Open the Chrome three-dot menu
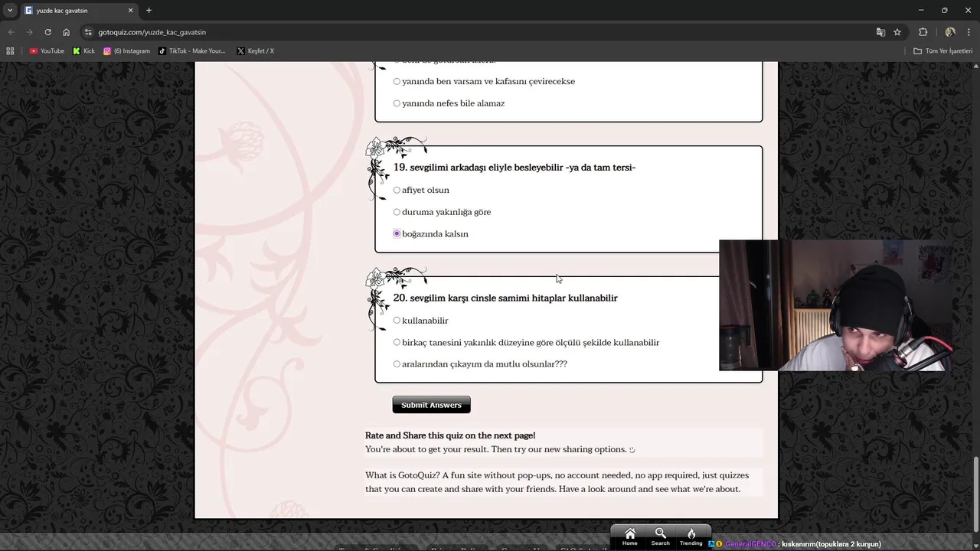 click(x=969, y=32)
